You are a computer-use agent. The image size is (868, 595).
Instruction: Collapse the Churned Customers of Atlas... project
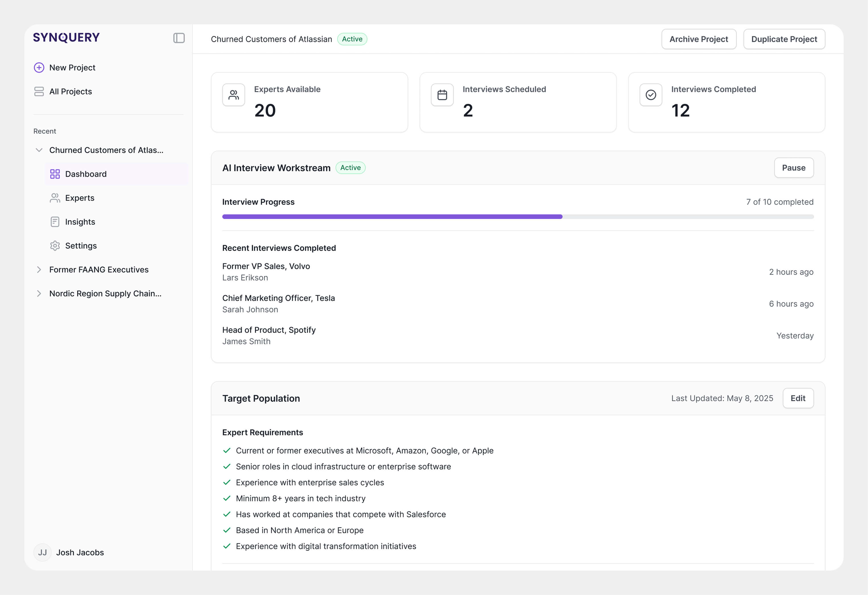(39, 150)
